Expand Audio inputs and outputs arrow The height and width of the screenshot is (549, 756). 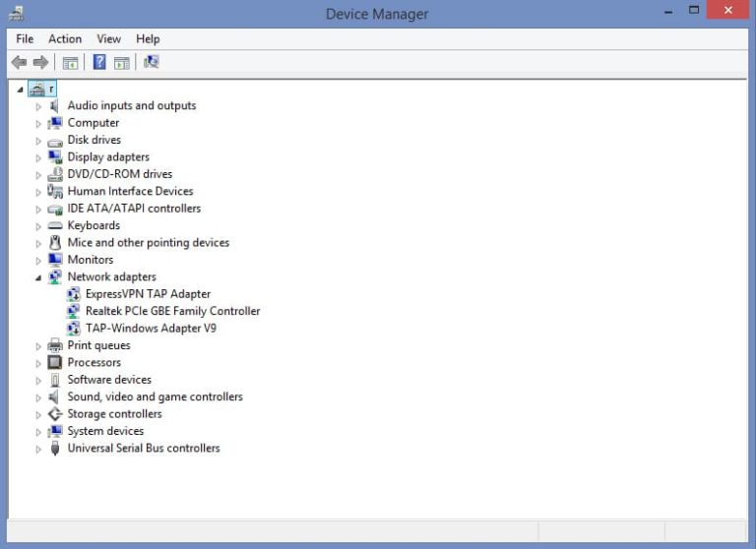[x=38, y=106]
